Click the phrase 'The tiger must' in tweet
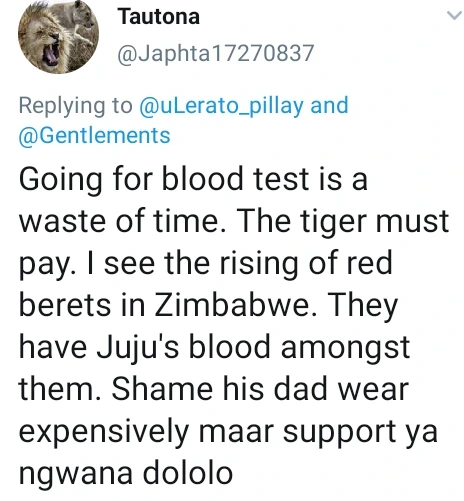This screenshot has height=501, width=464. [x=343, y=222]
